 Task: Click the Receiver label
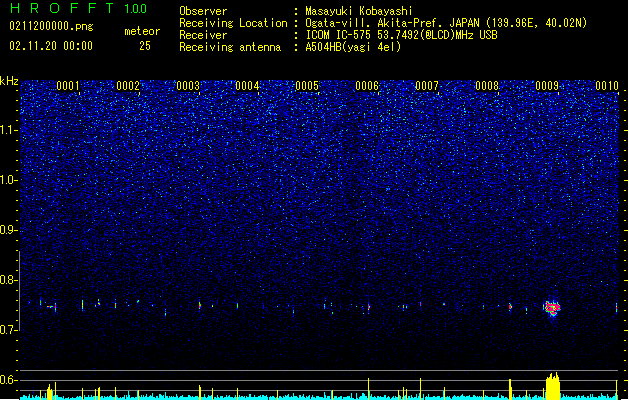tap(203, 35)
